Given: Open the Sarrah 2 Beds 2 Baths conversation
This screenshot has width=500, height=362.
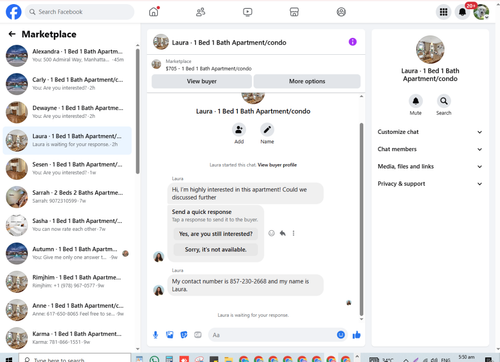Looking at the screenshot, I should click(67, 197).
